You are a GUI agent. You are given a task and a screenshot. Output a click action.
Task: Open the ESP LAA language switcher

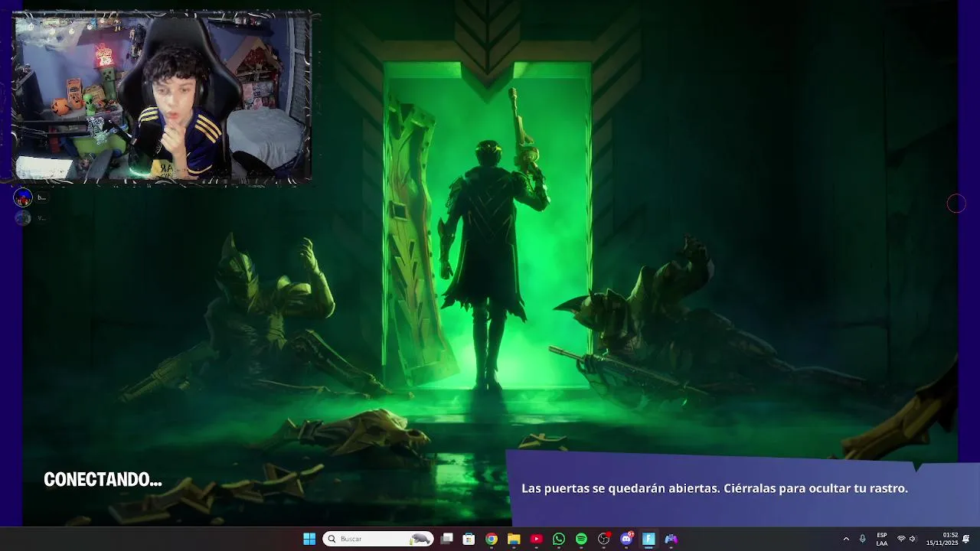tap(882, 539)
